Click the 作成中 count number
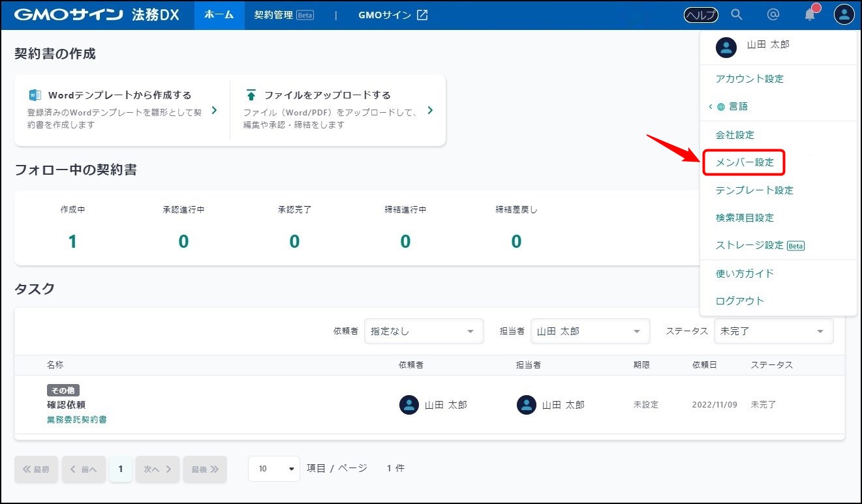The height and width of the screenshot is (504, 862). click(x=72, y=242)
